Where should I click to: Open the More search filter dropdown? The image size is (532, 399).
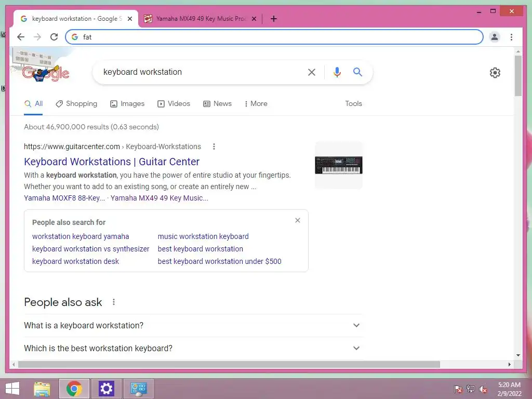(x=256, y=103)
